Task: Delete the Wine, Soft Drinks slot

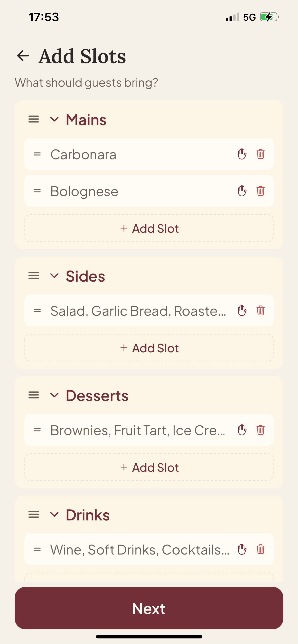Action: coord(260,549)
